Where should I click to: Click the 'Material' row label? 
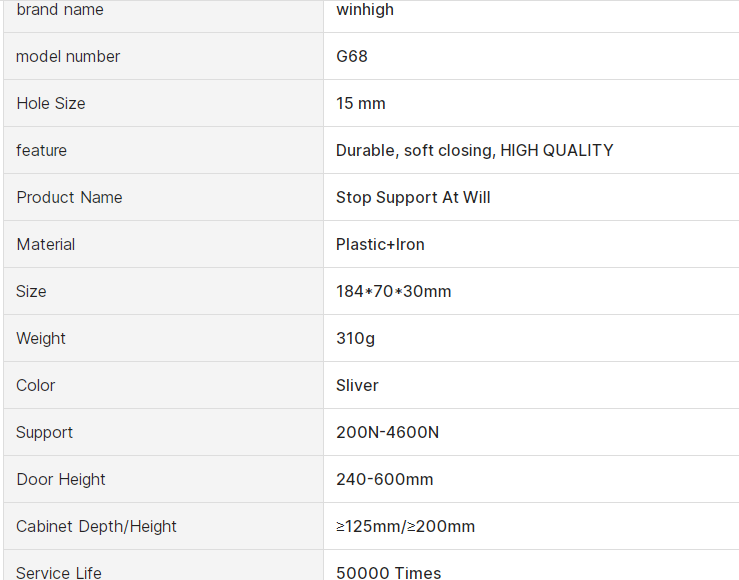pos(46,245)
